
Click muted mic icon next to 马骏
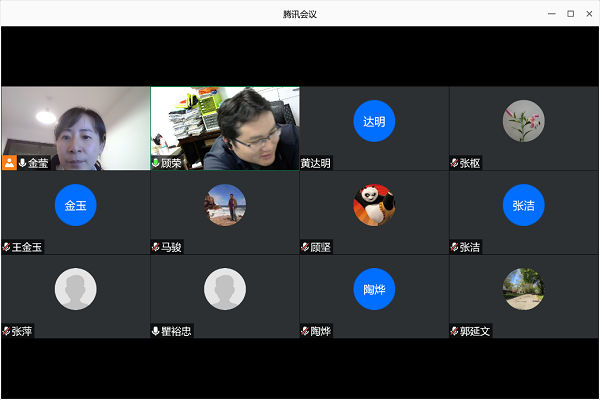pyautogui.click(x=156, y=247)
